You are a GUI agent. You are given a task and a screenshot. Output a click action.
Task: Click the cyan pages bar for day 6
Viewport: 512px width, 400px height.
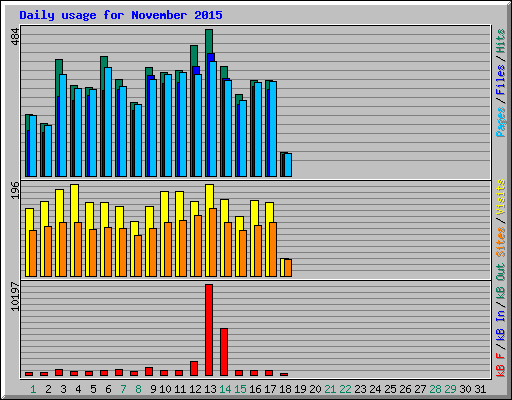click(x=108, y=122)
